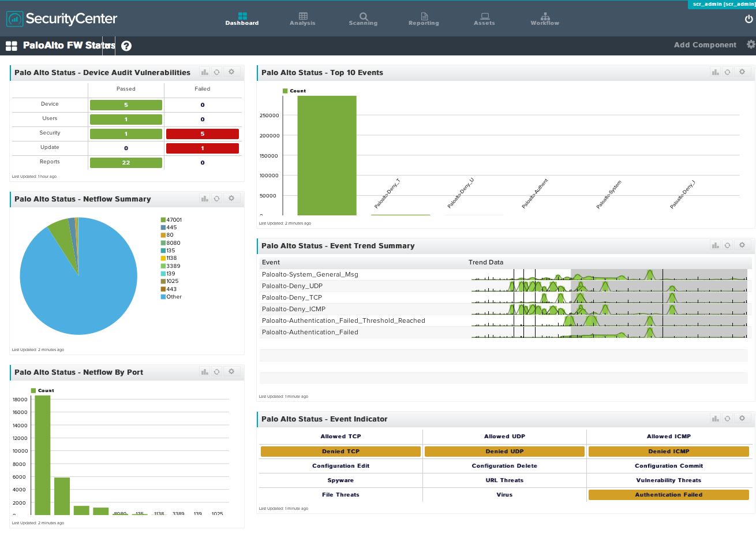
Task: Click chart icon on Device Audit Vulnerabilities
Action: [x=204, y=72]
